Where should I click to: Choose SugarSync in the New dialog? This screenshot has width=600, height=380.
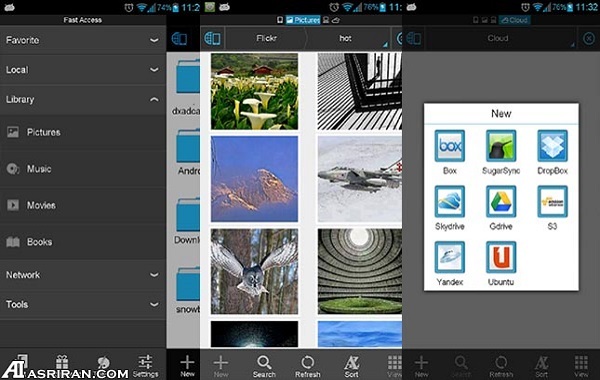[501, 146]
